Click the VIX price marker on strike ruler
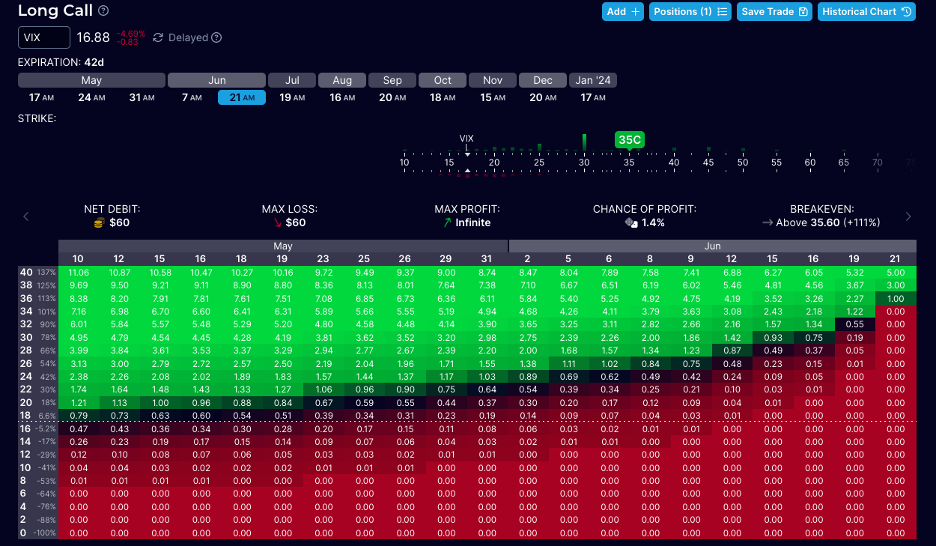Screen dimensions: 936x546 (466, 138)
